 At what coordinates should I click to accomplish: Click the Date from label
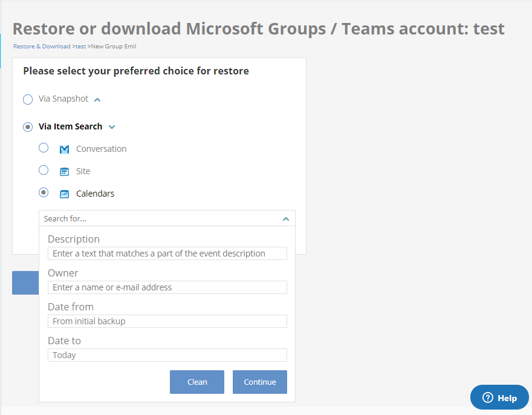71,307
